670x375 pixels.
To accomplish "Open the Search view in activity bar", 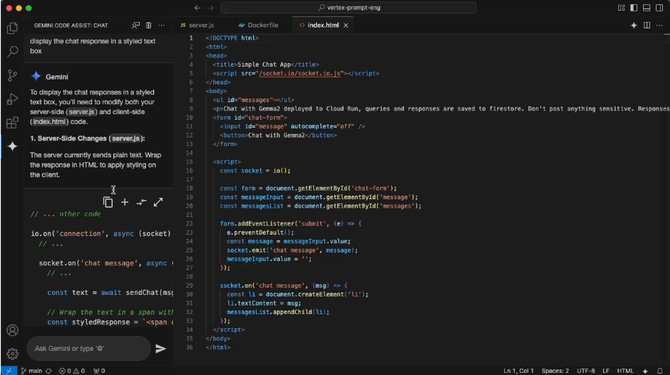I will (12, 52).
